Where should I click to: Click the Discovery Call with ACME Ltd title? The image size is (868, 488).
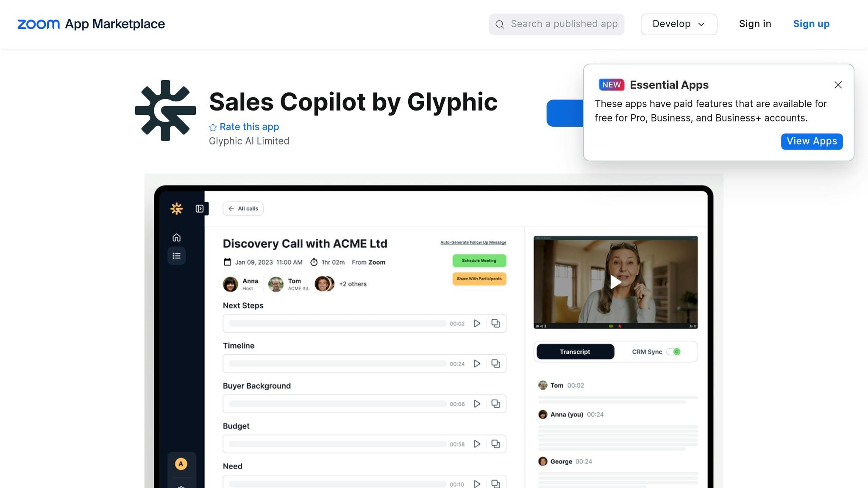[x=305, y=244]
